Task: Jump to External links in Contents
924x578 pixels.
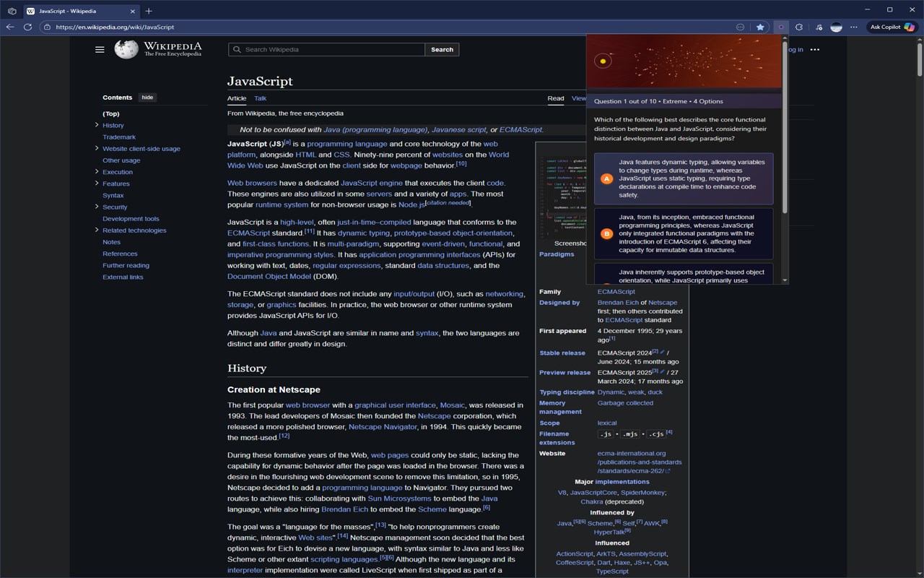Action: pyautogui.click(x=123, y=277)
